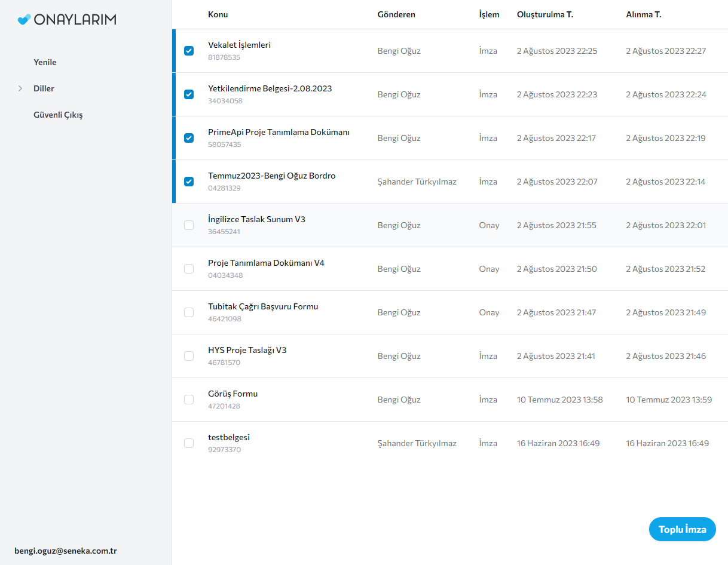
Task: Untick Temmuz2023-Bengi Oğuz Bordro checkbox
Action: 189,182
